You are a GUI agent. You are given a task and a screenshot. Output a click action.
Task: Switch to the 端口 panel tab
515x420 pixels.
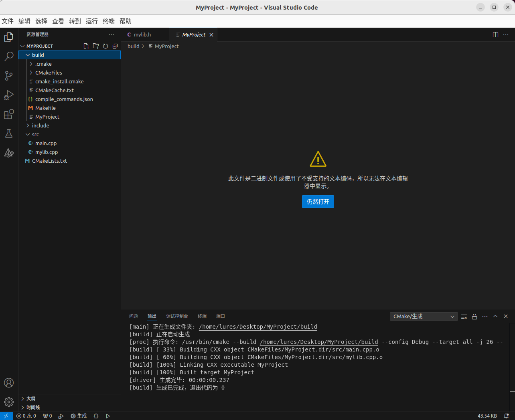click(221, 316)
